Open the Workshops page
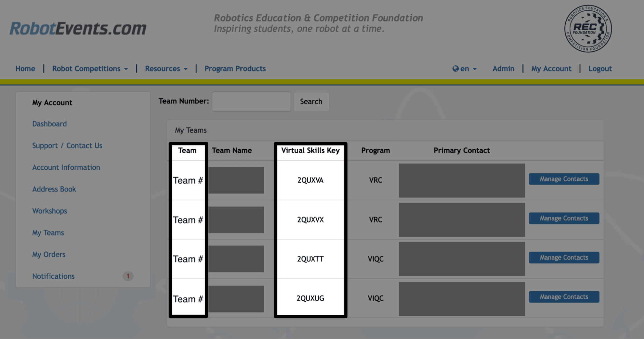Viewport: 644px width, 339px height. pos(50,211)
